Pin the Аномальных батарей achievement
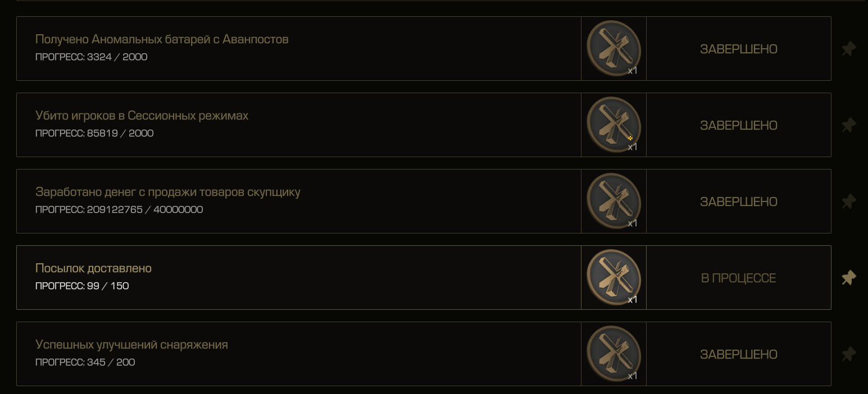The width and height of the screenshot is (868, 394). [848, 49]
